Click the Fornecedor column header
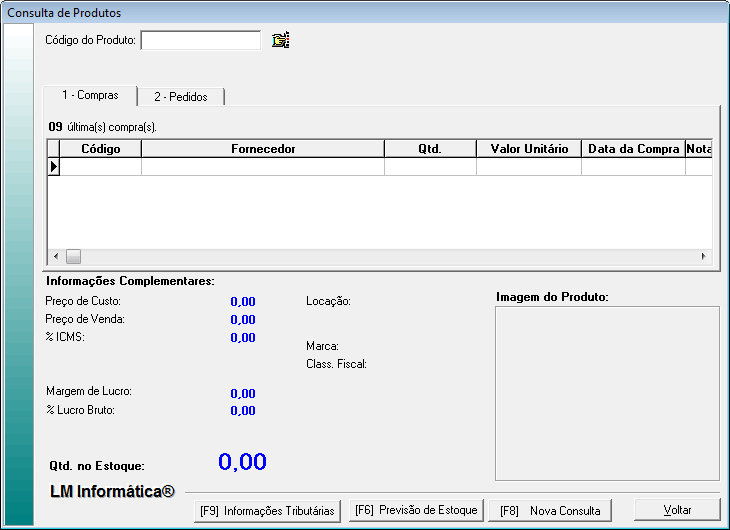The image size is (730, 530). [x=262, y=149]
